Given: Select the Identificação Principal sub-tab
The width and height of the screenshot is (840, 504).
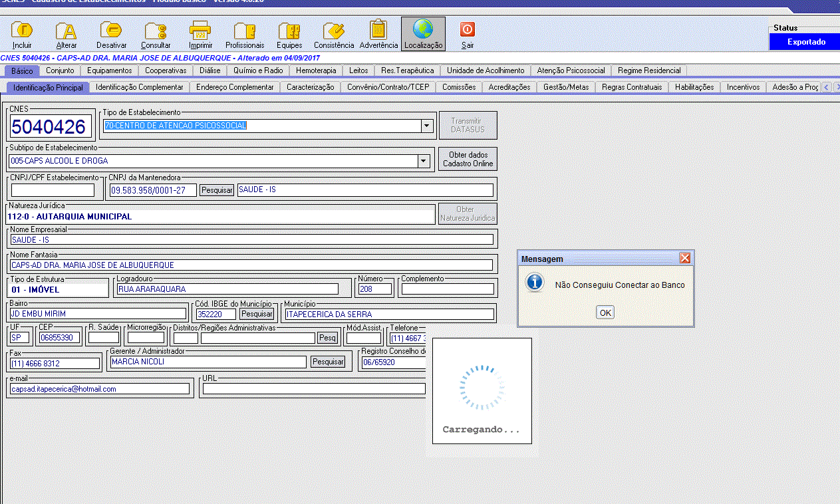Looking at the screenshot, I should tap(48, 87).
